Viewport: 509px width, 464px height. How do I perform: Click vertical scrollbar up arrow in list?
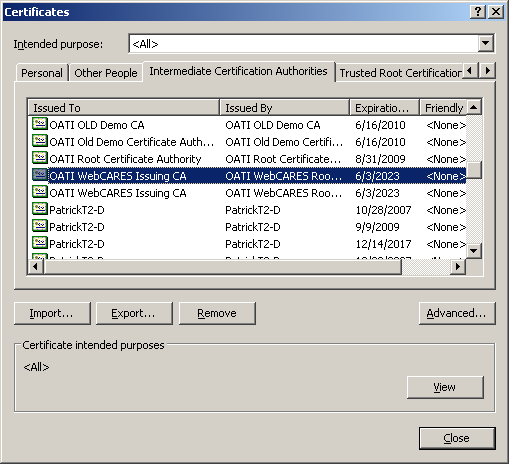point(474,107)
